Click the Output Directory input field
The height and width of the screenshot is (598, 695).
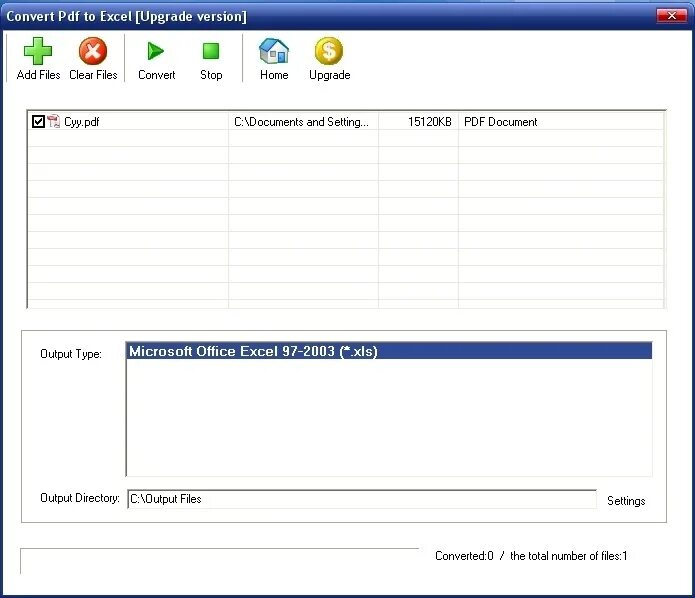point(362,499)
